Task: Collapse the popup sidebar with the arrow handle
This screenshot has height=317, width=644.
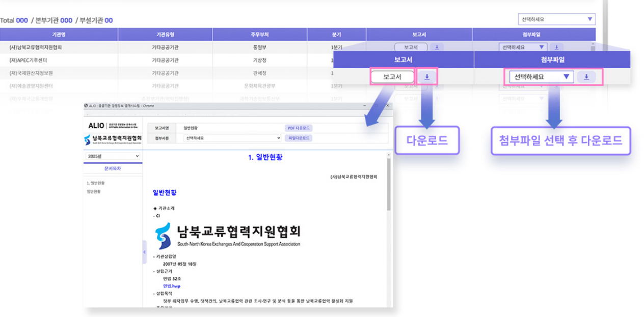Action: [144, 252]
